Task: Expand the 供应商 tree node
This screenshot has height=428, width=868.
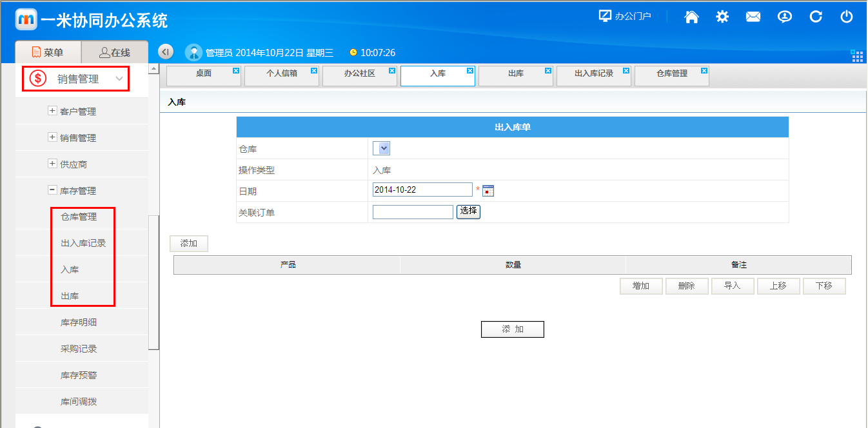Action: pos(52,164)
